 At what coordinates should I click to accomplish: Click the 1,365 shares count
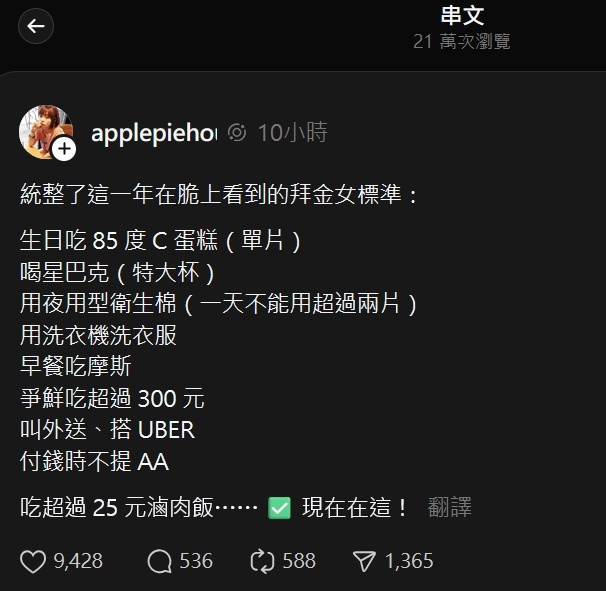pos(409,561)
